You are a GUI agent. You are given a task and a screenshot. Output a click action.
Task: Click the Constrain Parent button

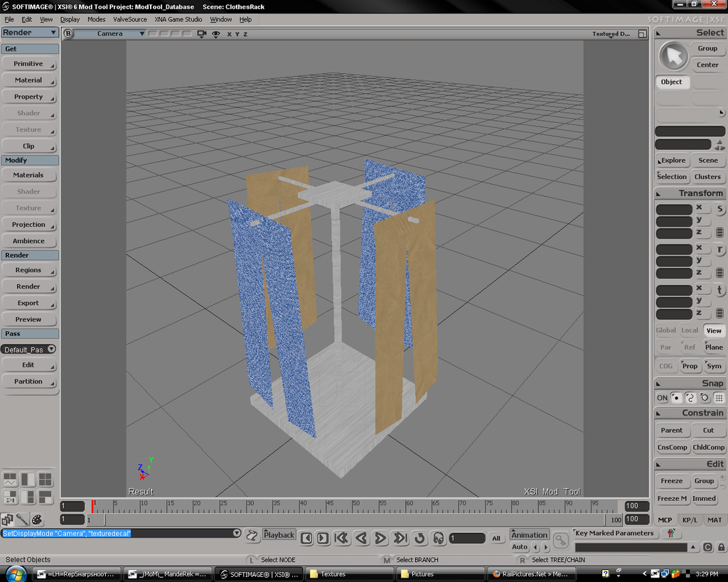[672, 430]
